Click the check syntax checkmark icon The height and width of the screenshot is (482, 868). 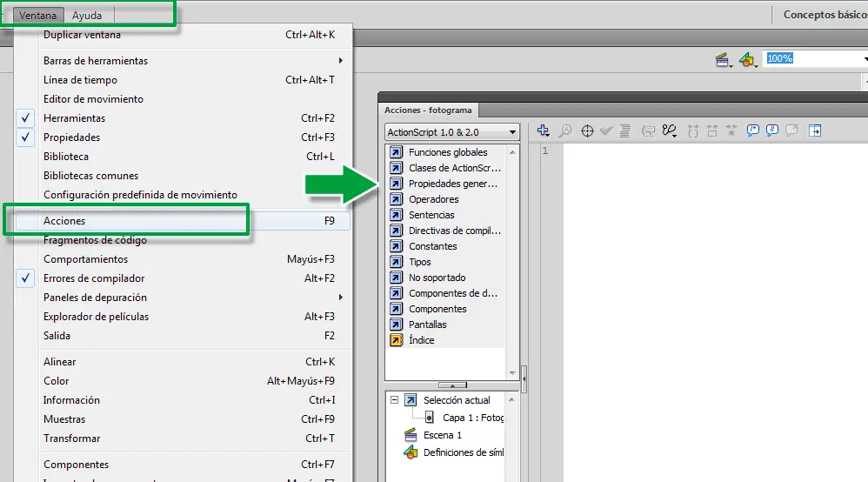coord(606,131)
